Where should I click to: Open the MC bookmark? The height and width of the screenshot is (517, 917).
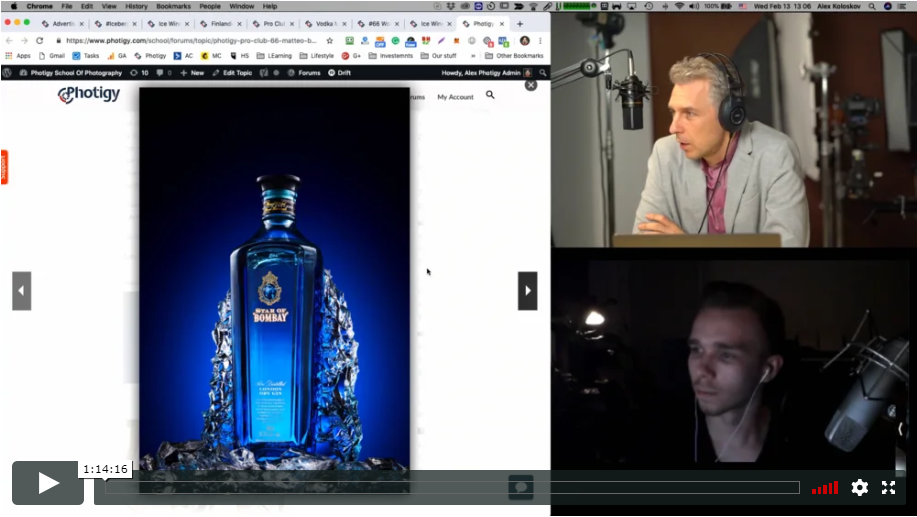211,56
